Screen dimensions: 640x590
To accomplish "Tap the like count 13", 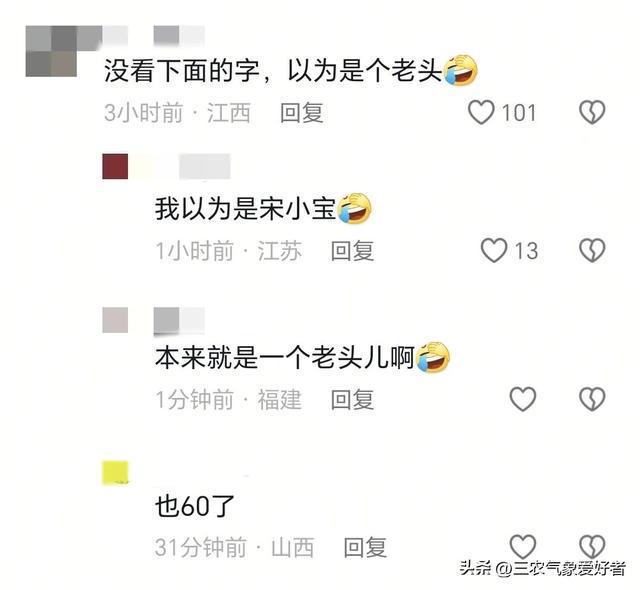I will [526, 251].
